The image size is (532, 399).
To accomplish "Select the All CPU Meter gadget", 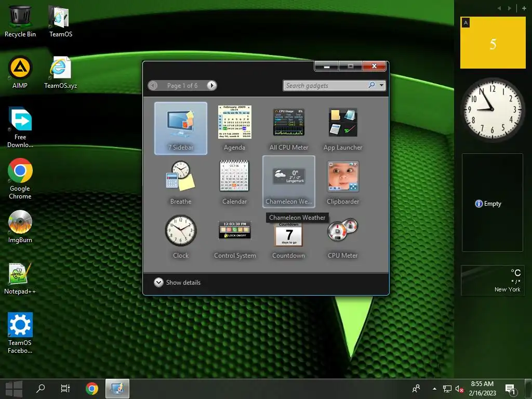I will coord(289,128).
